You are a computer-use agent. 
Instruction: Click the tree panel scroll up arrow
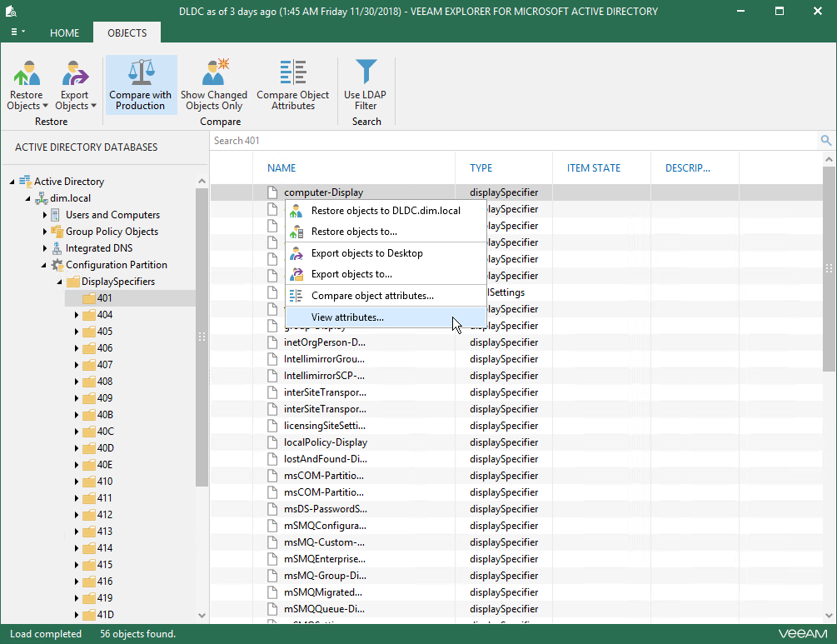click(x=202, y=181)
